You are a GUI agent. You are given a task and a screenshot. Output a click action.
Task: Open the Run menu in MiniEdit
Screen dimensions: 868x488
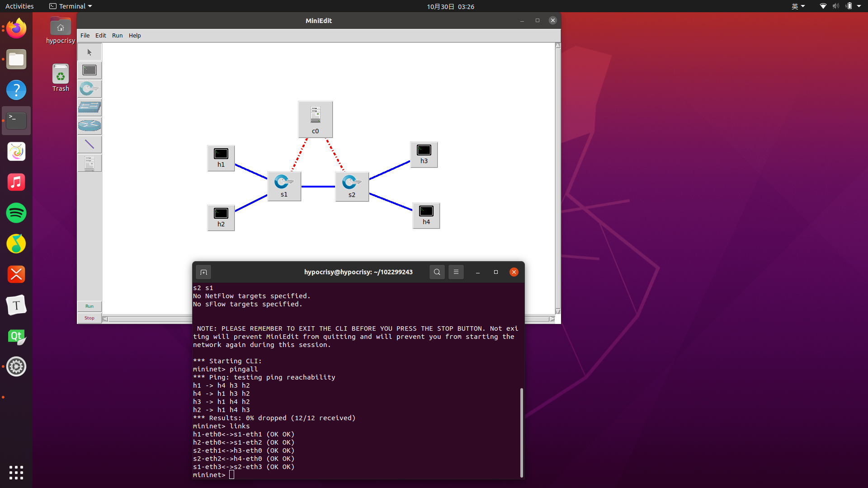pyautogui.click(x=117, y=36)
